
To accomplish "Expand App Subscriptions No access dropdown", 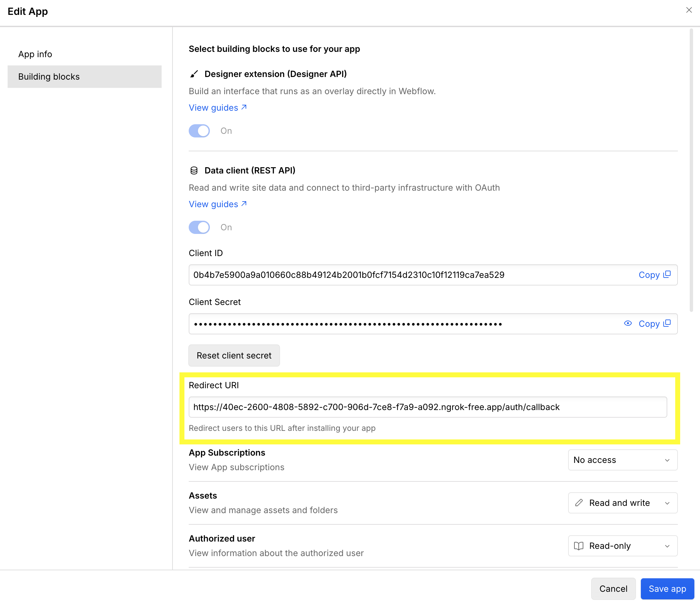I will (x=622, y=460).
